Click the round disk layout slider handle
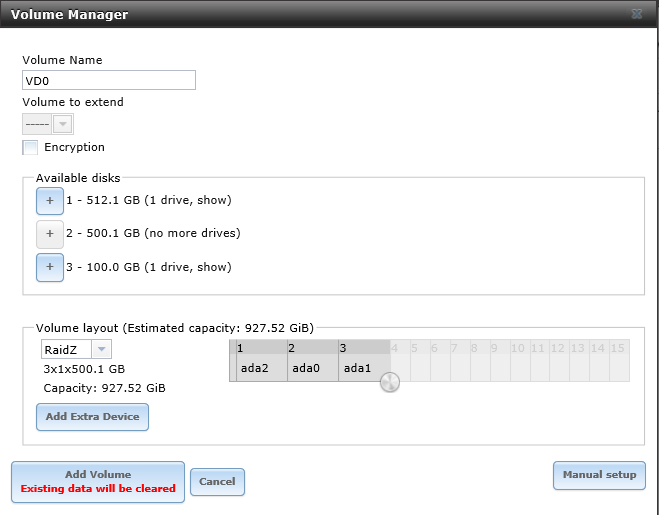This screenshot has width=659, height=515. (x=390, y=382)
